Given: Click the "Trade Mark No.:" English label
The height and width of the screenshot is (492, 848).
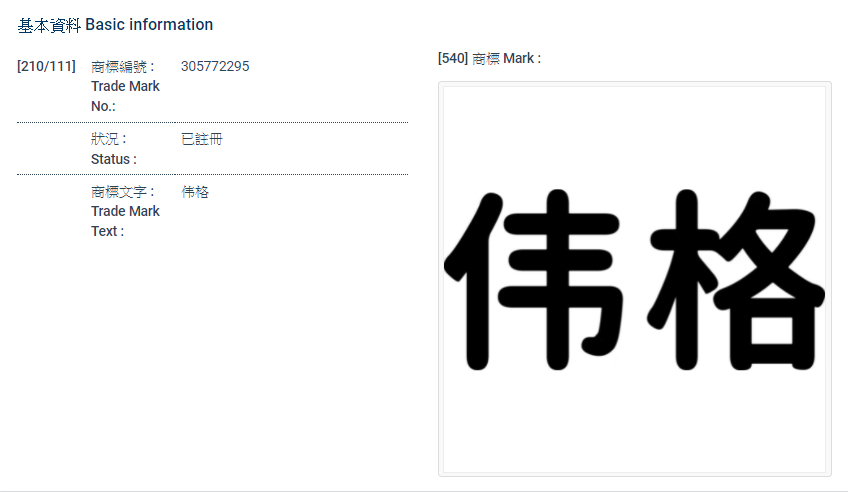Looking at the screenshot, I should point(125,96).
